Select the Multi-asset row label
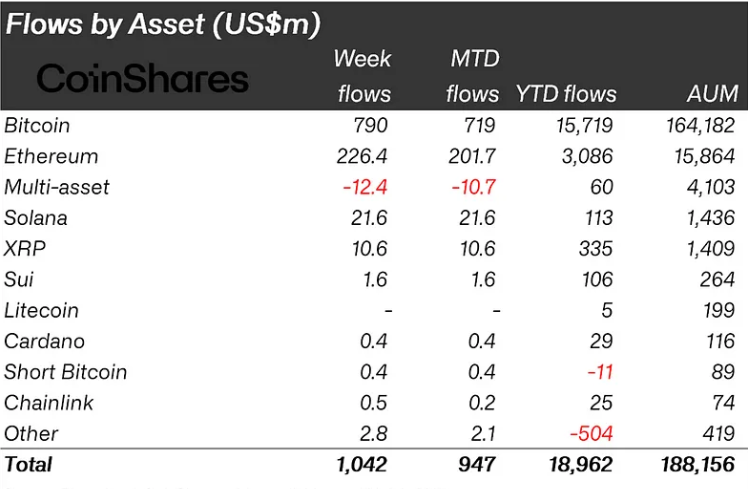Viewport: 748px width, 489px height. 57,187
